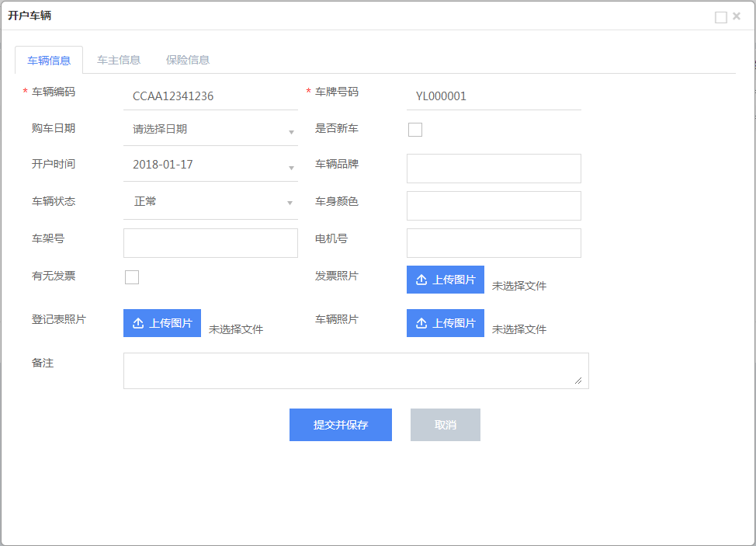
Task: Click the 取消 button
Action: coord(445,425)
